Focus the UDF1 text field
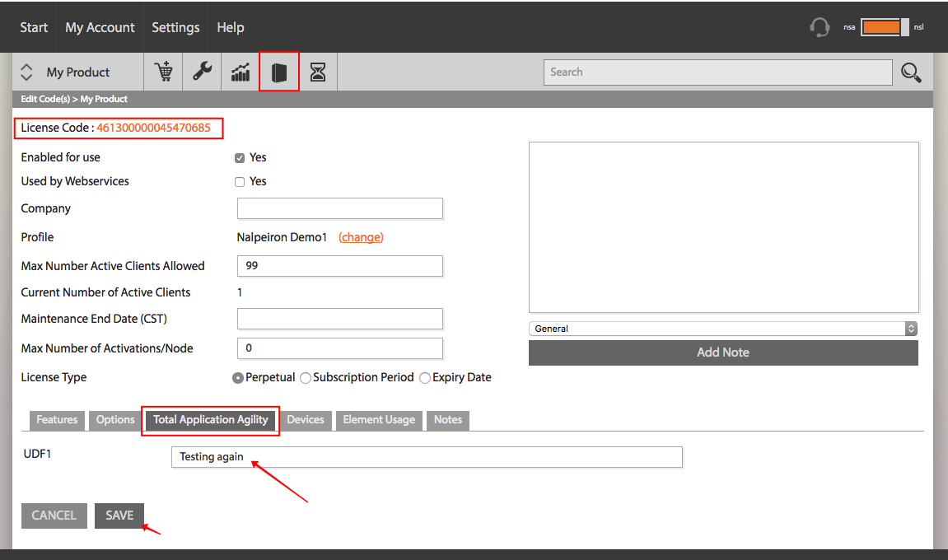Image resolution: width=948 pixels, height=560 pixels. point(427,457)
